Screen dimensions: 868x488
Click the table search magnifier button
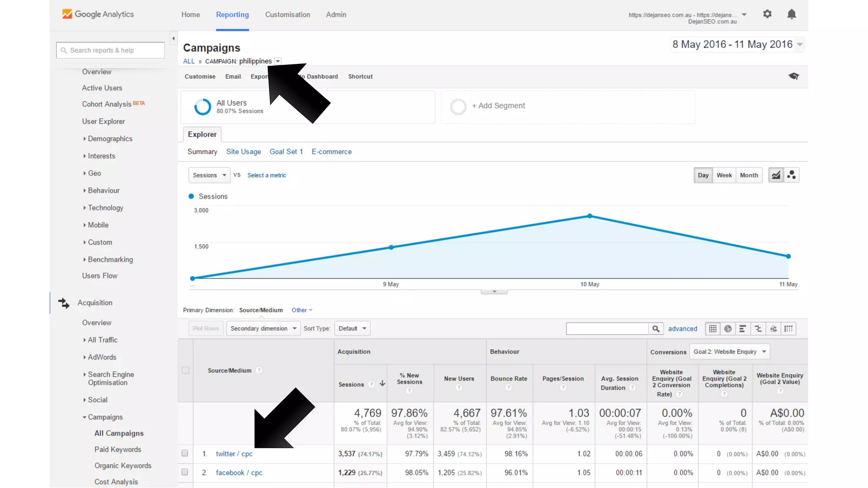656,329
